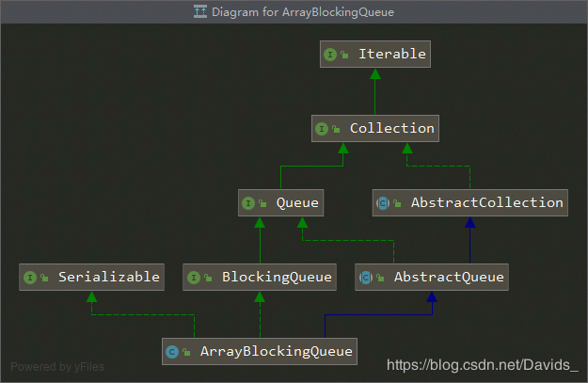Click the class icon on ArrayBlockingQueue
Screen dimensions: 588x383
click(172, 352)
